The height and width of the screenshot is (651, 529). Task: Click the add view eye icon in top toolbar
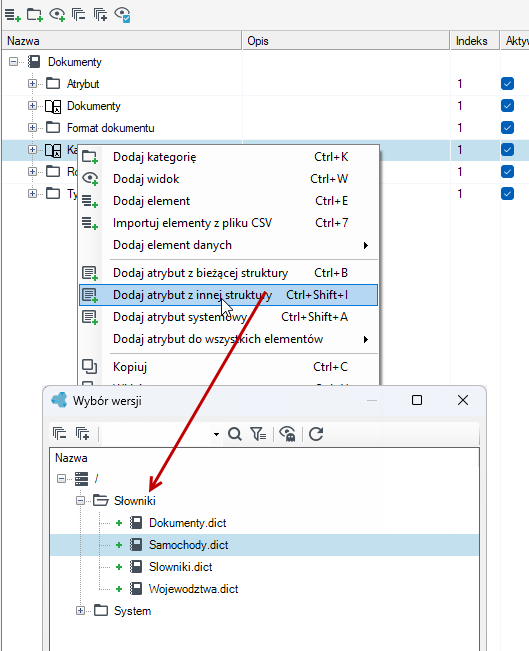57,15
